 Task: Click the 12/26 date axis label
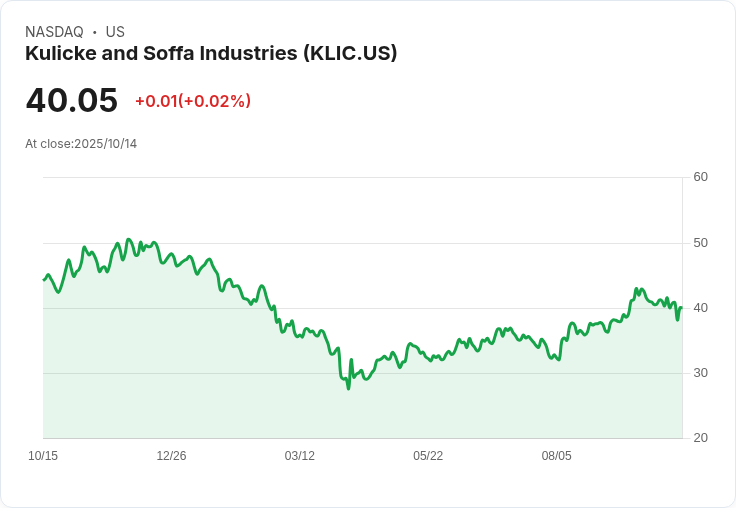coord(171,456)
